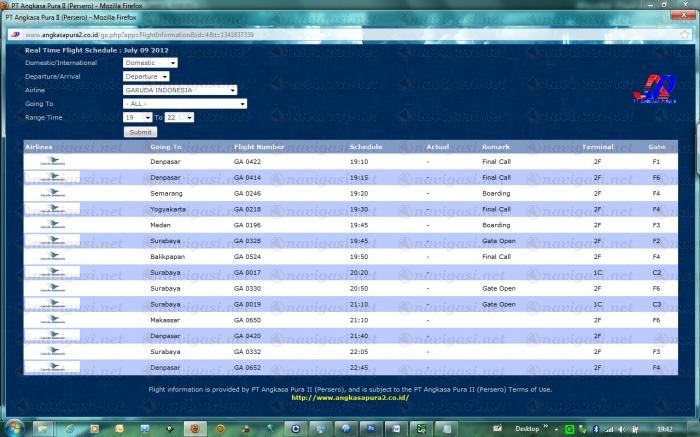This screenshot has height=437, width=700.
Task: Open the Range Time start hour dropdown
Action: pyautogui.click(x=137, y=117)
